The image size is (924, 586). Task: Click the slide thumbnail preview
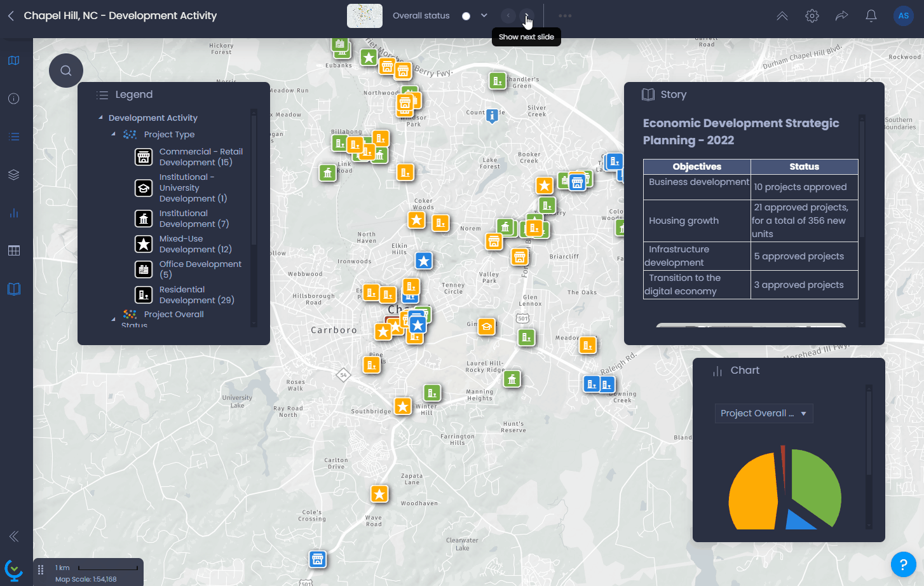click(365, 16)
